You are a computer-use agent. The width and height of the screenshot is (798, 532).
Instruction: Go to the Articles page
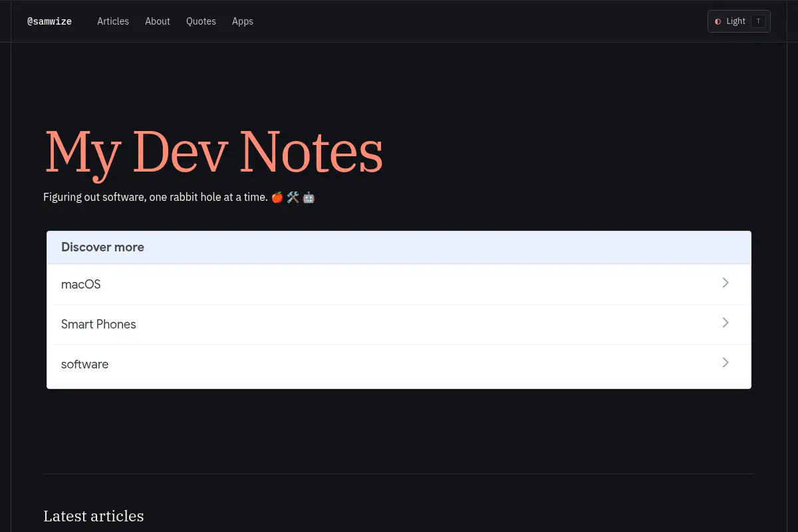tap(113, 21)
